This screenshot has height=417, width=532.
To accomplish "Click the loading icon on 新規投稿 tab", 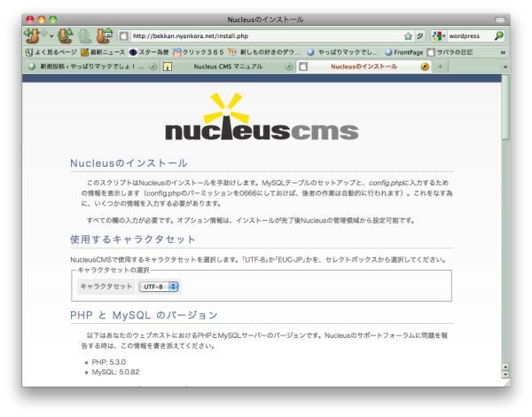I will 32,67.
